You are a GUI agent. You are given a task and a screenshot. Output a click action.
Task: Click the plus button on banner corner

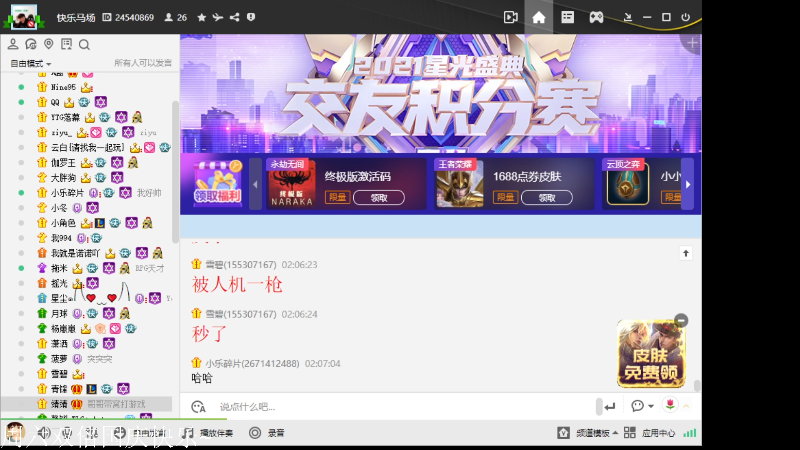pos(692,43)
